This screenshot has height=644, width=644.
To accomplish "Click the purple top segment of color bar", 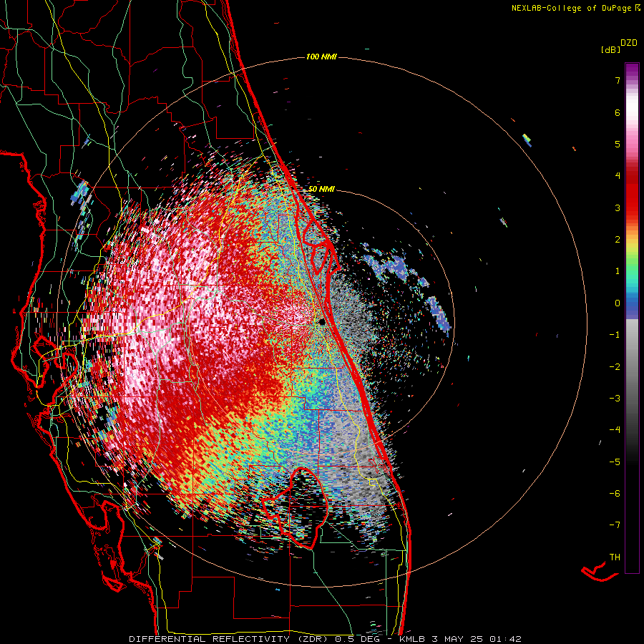I will 632,70.
